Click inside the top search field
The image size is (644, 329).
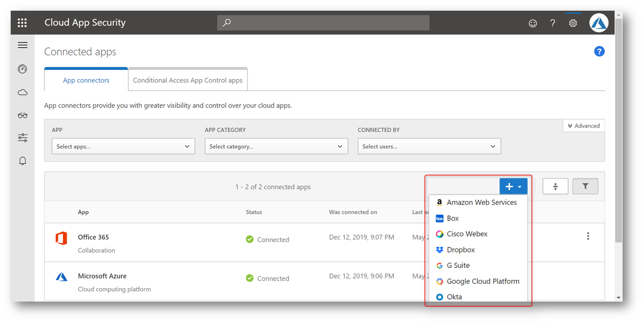(323, 23)
